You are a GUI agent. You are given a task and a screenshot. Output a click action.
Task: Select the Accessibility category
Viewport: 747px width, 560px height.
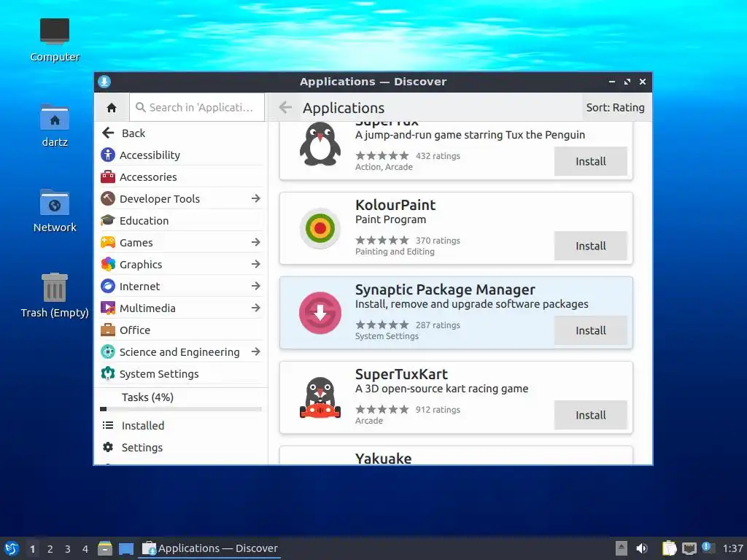tap(181, 155)
